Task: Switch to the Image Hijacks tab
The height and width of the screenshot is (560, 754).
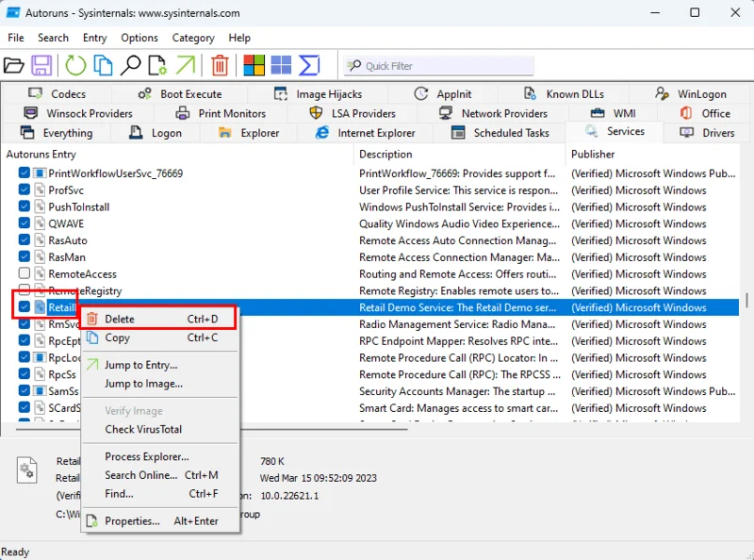Action: (x=318, y=94)
